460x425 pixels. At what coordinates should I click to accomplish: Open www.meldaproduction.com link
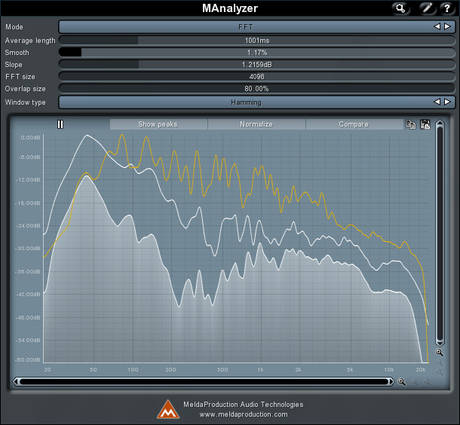pyautogui.click(x=243, y=414)
